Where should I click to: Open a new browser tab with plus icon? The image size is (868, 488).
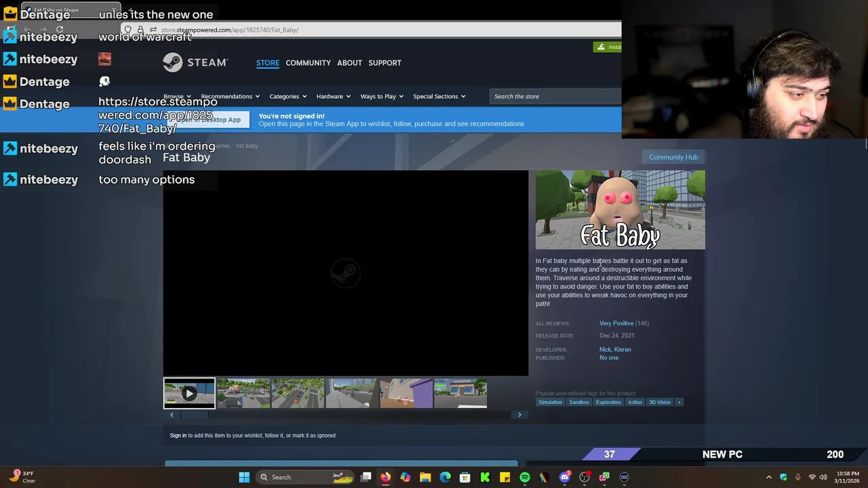pos(130,10)
